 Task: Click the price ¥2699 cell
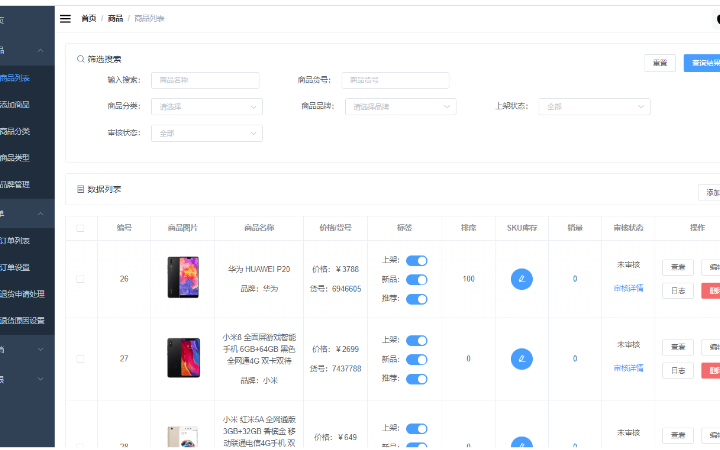[x=335, y=349]
